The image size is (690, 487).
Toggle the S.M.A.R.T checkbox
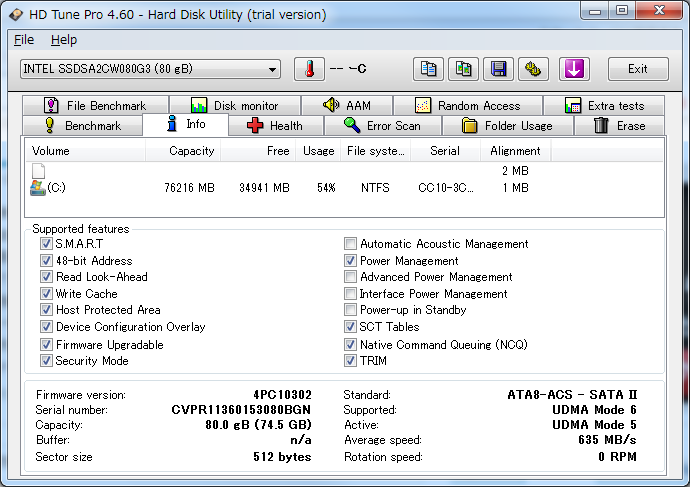(46, 244)
